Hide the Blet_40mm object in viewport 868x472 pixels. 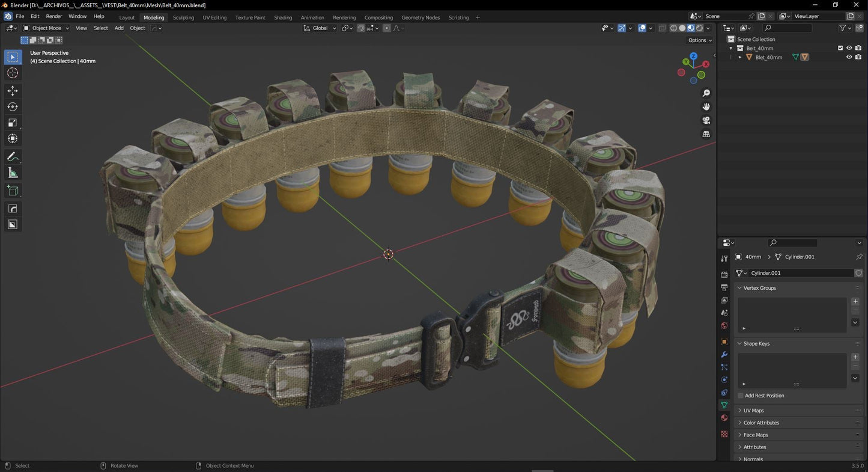849,57
